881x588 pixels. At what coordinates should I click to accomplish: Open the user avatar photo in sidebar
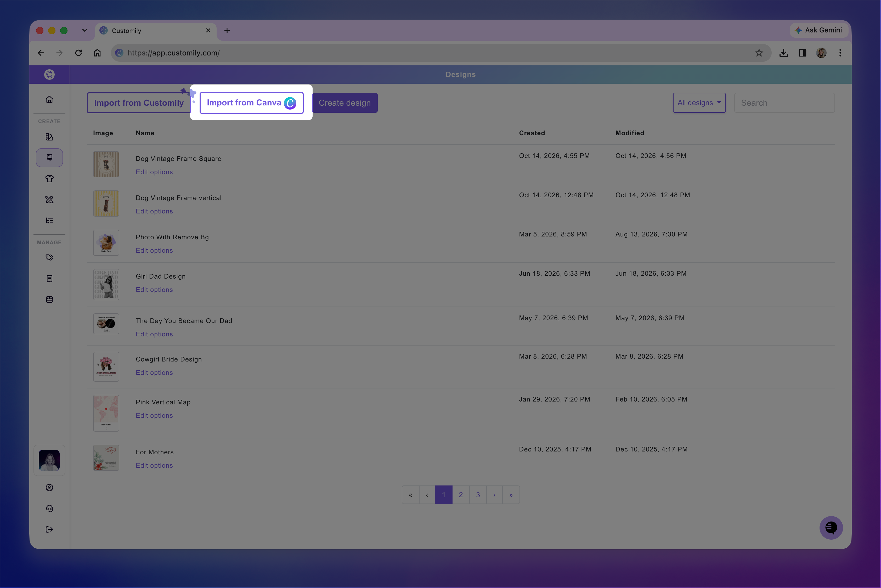(49, 460)
